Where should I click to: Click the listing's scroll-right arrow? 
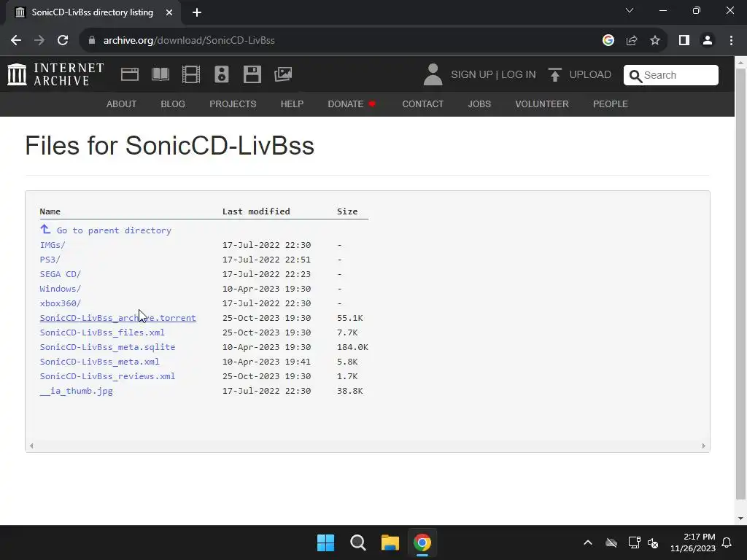coord(703,446)
